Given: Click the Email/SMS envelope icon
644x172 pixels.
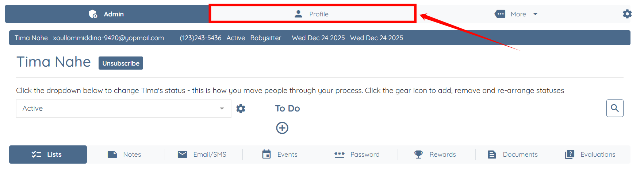Looking at the screenshot, I should click(x=182, y=155).
